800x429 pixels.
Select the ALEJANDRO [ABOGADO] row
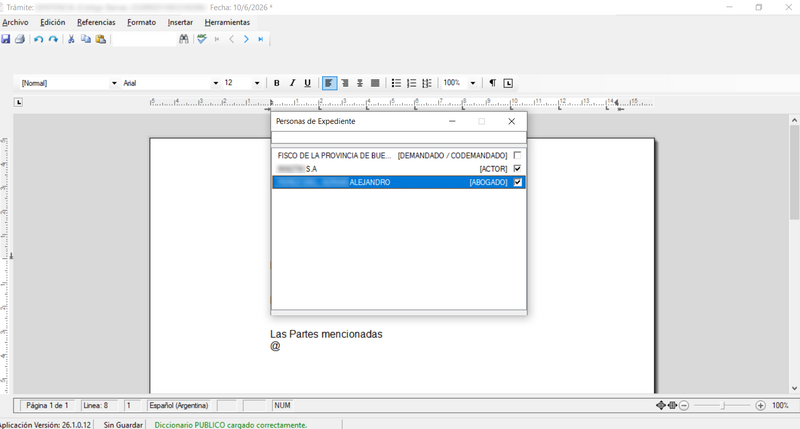point(398,182)
